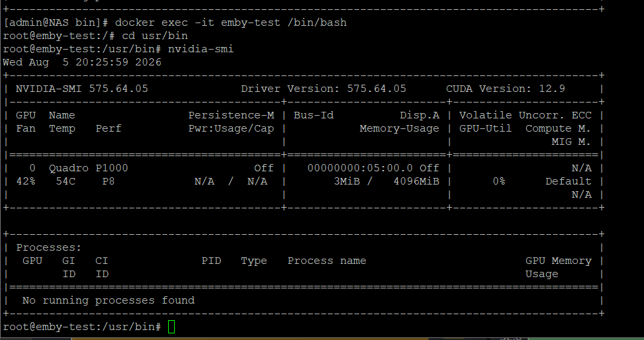Screen dimensions: 644x340
Task: Click the Persistence-M value 'Off'
Action: [263, 168]
